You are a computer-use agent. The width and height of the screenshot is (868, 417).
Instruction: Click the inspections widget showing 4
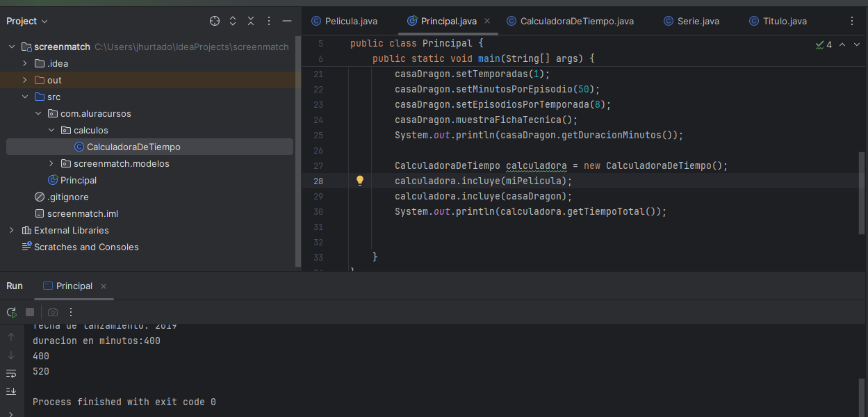824,45
